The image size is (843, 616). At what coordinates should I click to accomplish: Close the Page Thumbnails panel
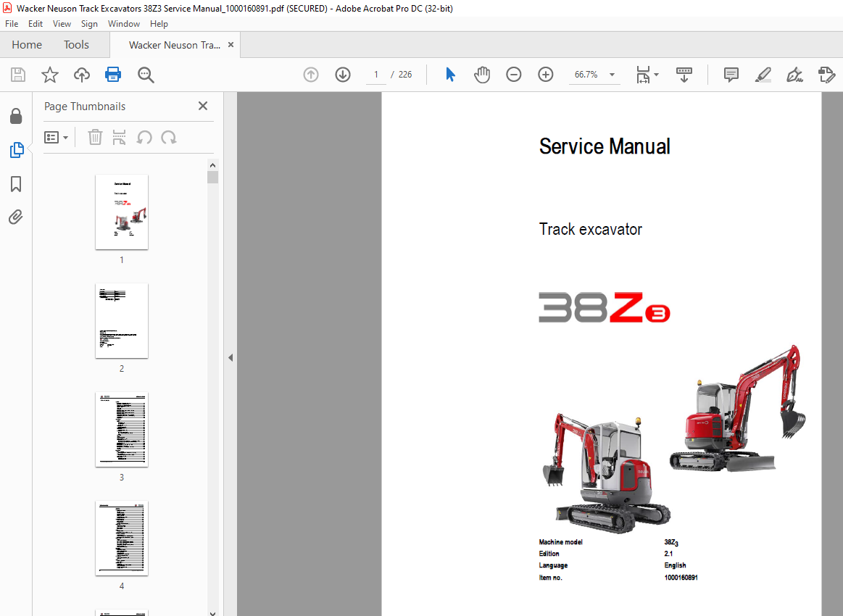pyautogui.click(x=203, y=106)
